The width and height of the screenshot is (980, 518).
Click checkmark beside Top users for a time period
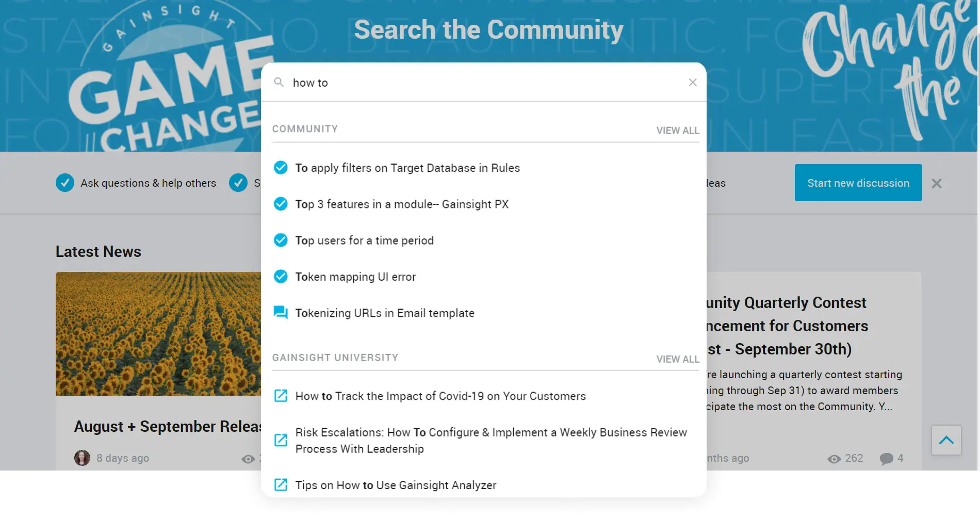(x=281, y=240)
